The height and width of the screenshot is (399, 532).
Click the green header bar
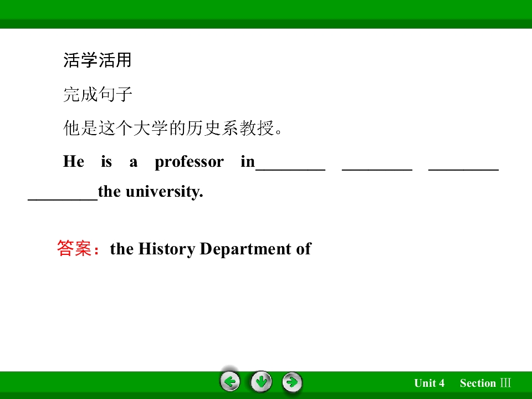coord(266,14)
